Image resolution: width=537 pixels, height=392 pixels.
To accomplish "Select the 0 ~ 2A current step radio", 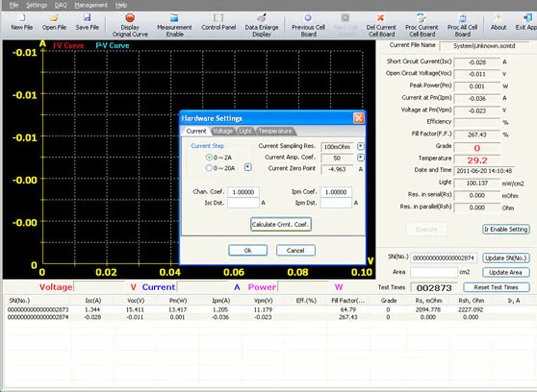I will (x=209, y=157).
